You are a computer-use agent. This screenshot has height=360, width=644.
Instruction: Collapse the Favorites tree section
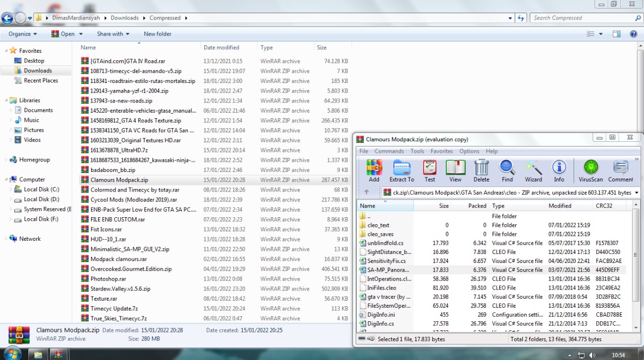point(7,51)
